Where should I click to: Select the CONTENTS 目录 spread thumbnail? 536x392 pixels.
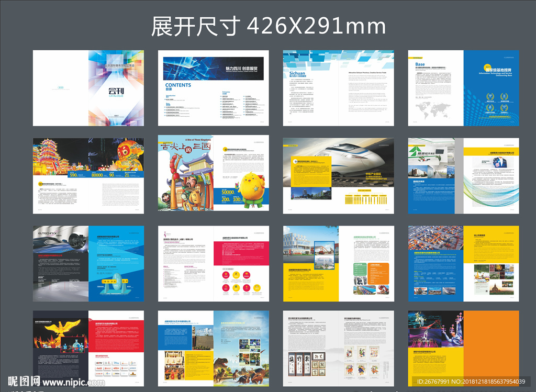(214, 88)
